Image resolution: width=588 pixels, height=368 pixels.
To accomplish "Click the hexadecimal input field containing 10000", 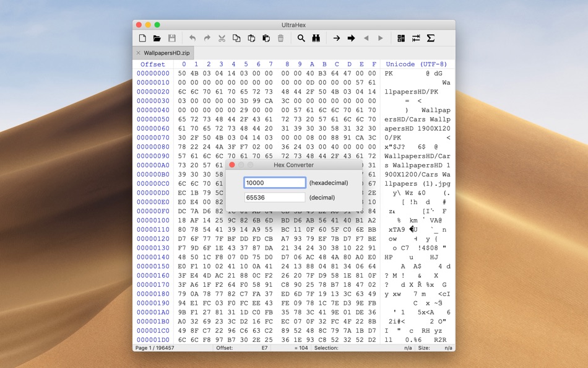I will tap(275, 183).
